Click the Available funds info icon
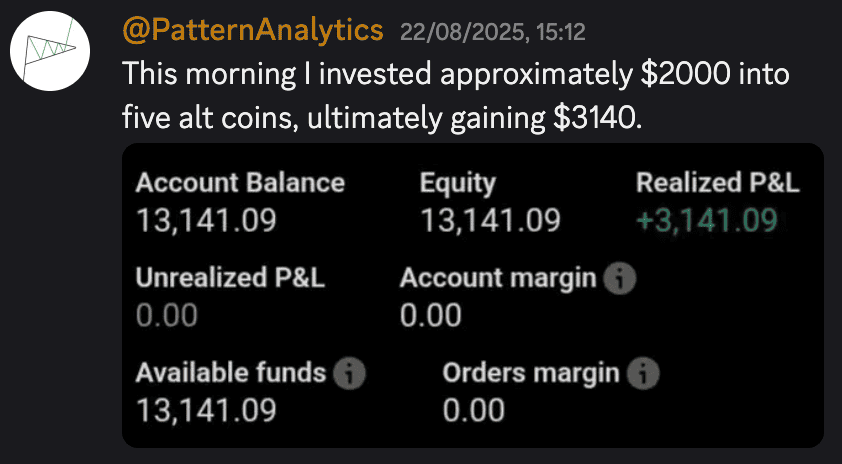 pyautogui.click(x=350, y=374)
